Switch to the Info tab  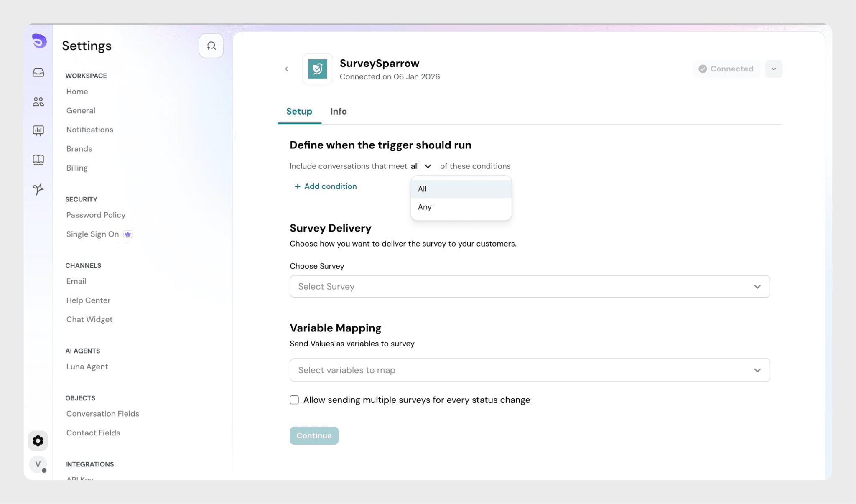(338, 112)
